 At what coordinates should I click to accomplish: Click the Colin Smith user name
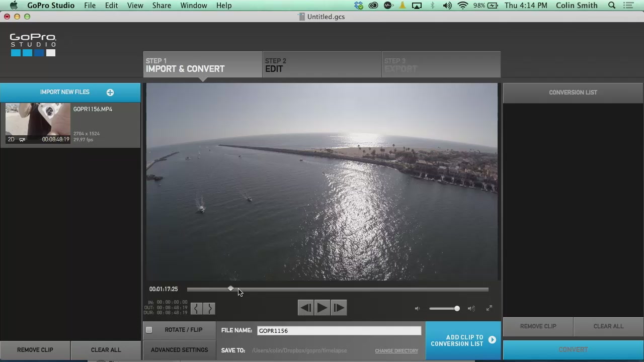click(577, 6)
